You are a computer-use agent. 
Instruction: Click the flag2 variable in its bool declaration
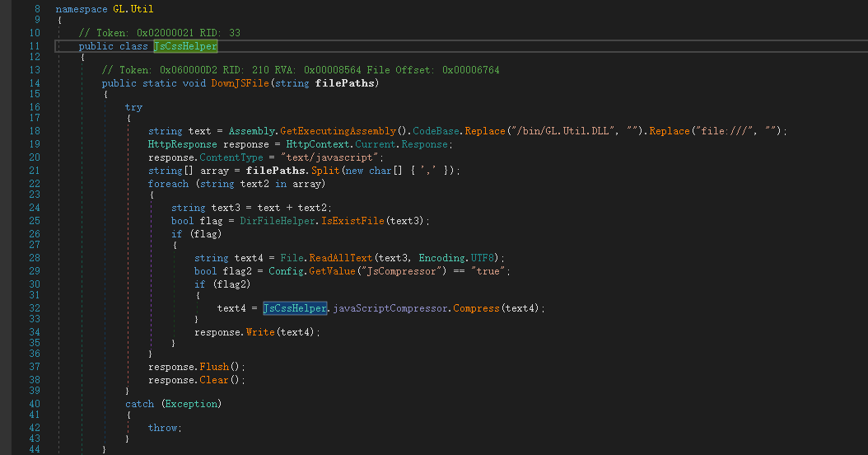click(x=237, y=271)
